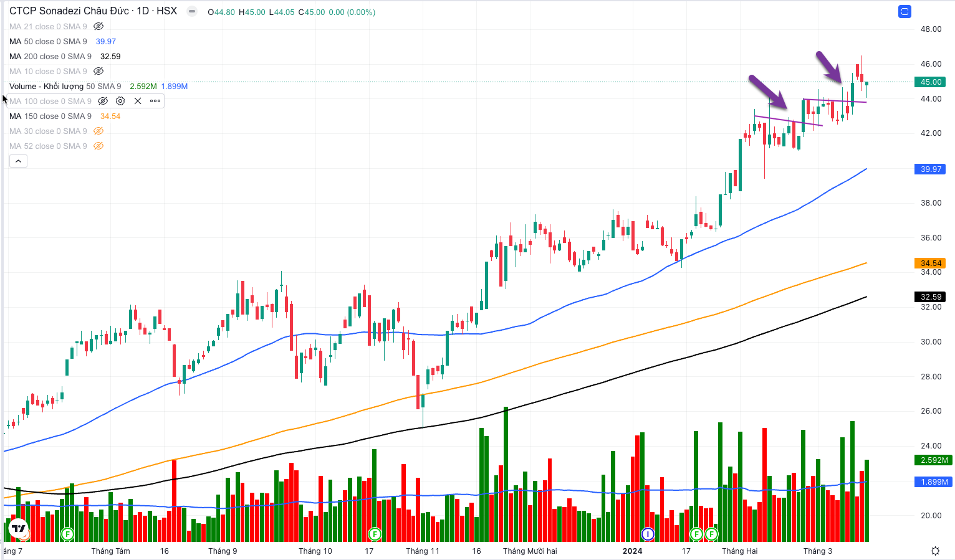This screenshot has width=955, height=560.
Task: Click the 38.00 tick on the price axis
Action: (x=931, y=202)
